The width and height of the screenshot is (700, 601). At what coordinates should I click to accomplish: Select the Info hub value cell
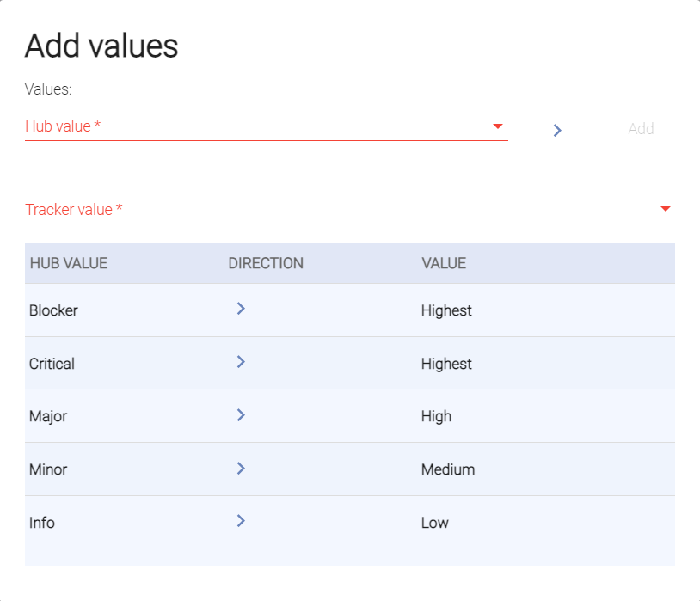pos(42,523)
